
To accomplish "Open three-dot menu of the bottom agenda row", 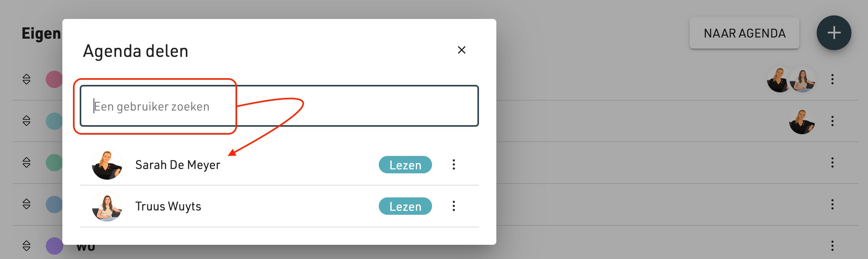I will [832, 246].
